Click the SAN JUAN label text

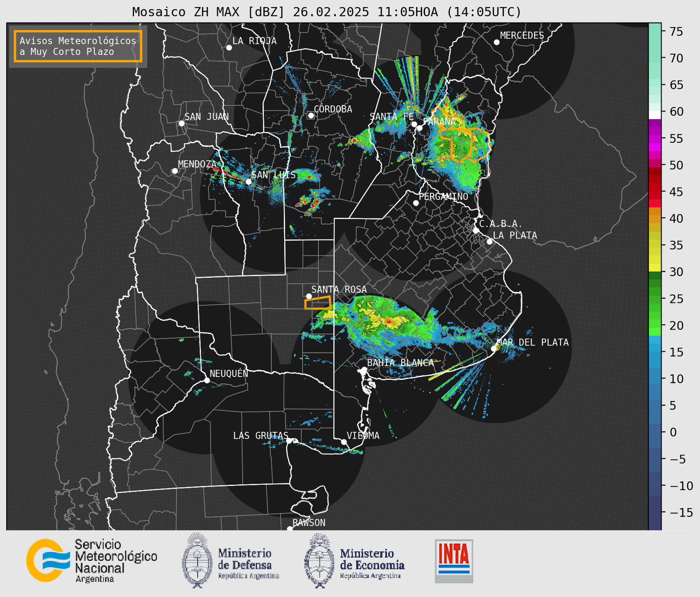tap(207, 117)
